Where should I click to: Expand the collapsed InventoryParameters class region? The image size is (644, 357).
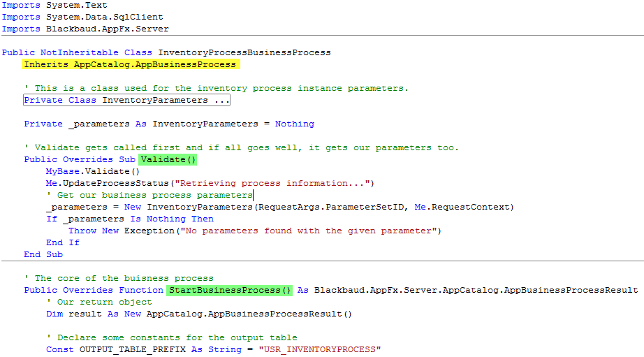point(126,100)
